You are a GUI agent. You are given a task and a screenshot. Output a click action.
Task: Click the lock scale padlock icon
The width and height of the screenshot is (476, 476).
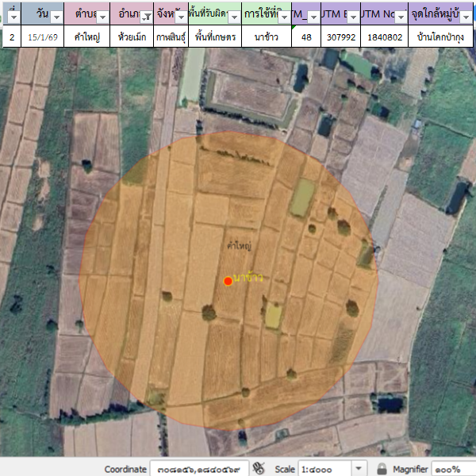click(x=382, y=469)
